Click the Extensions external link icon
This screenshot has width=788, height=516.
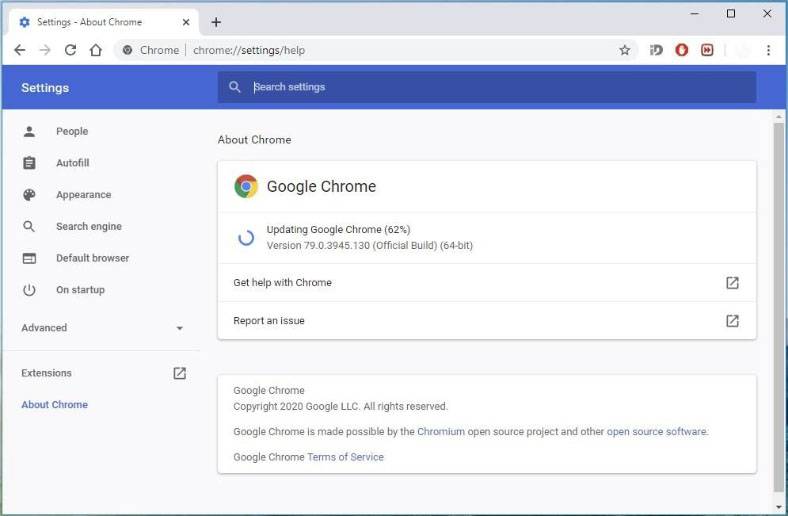[x=179, y=373]
